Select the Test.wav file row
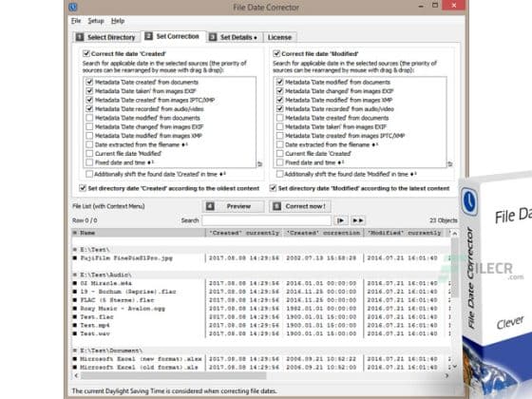This screenshot has width=532, height=399. [261, 333]
